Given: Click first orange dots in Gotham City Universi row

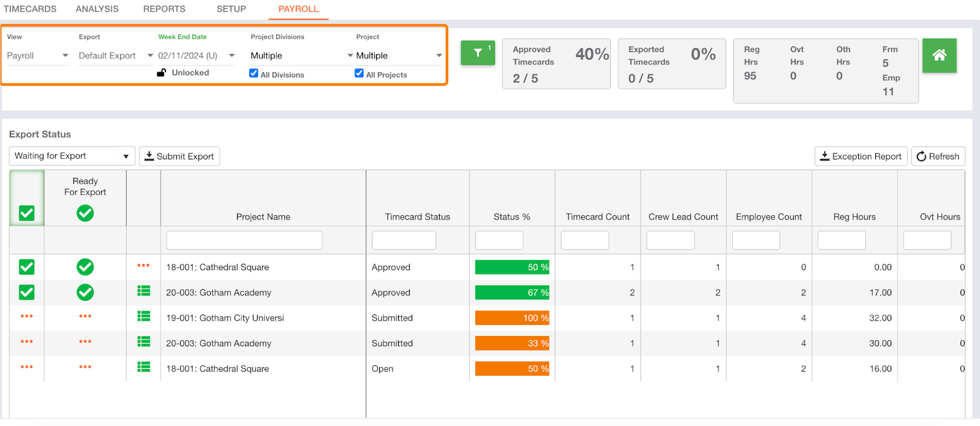Looking at the screenshot, I should (x=27, y=316).
